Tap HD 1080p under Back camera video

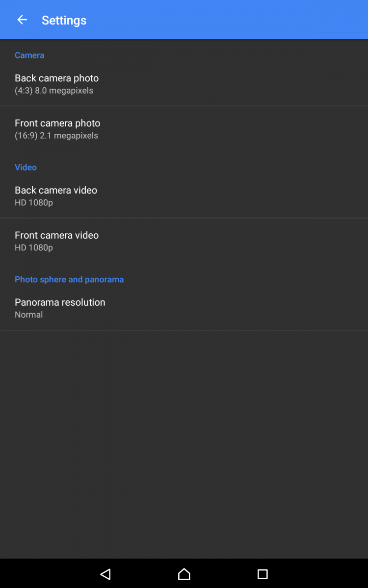click(x=34, y=203)
